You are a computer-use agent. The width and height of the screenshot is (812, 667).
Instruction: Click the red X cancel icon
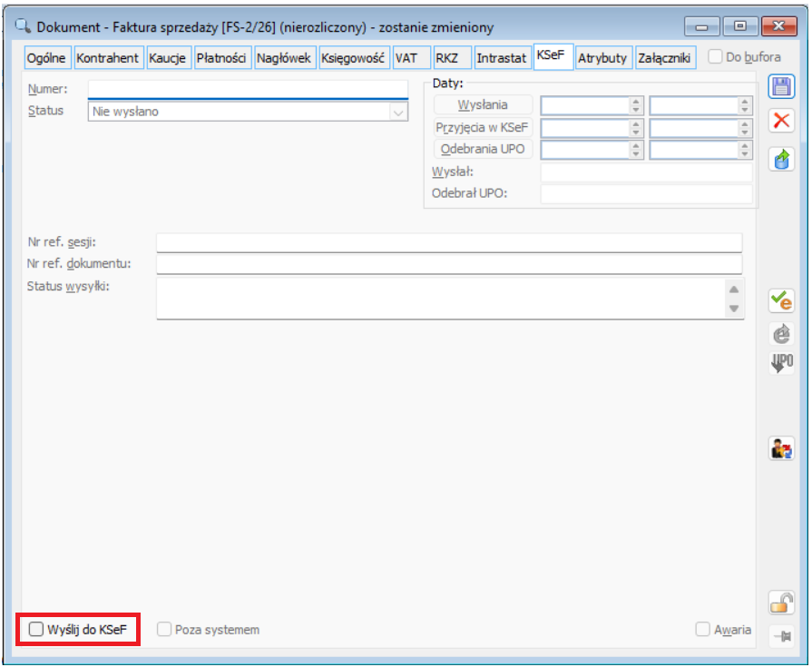(x=780, y=121)
